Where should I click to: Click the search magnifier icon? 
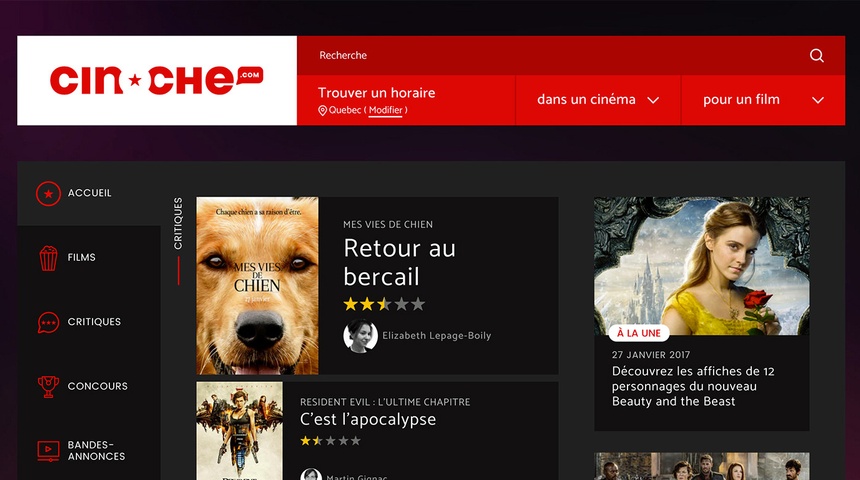tap(817, 55)
